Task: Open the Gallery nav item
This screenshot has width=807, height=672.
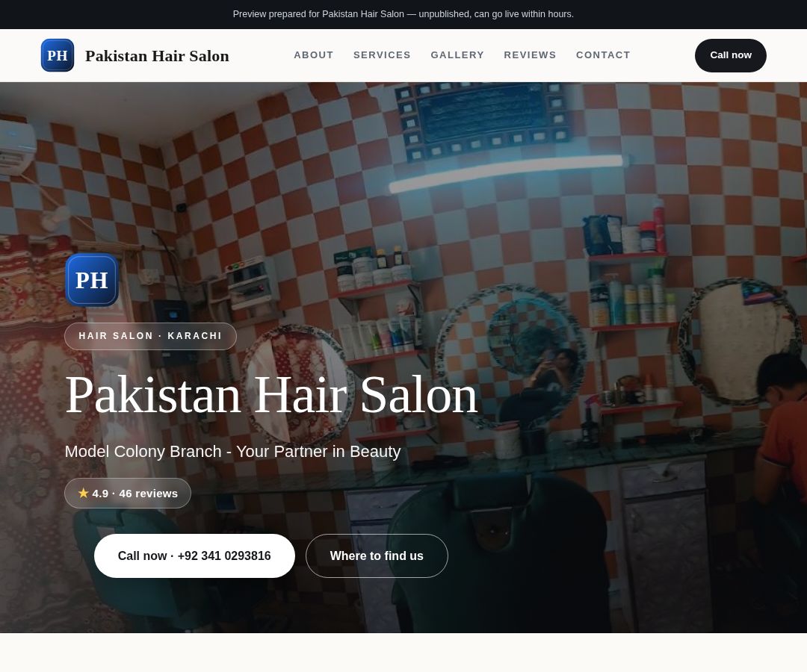Action: [457, 55]
